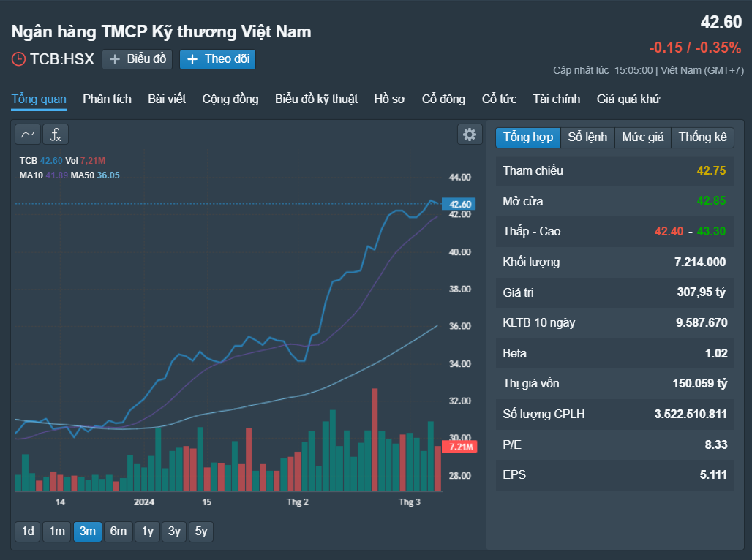Click the high price 43.30
This screenshot has height=560, width=752.
[711, 232]
